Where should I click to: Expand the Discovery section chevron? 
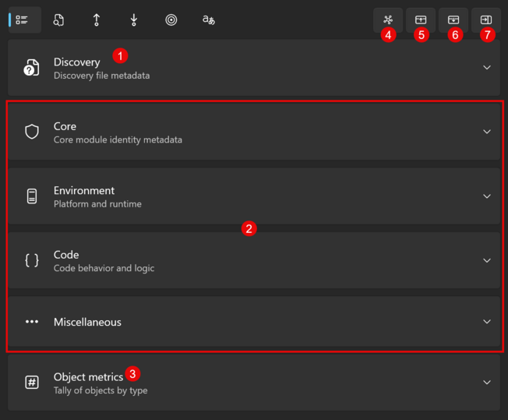pos(487,68)
